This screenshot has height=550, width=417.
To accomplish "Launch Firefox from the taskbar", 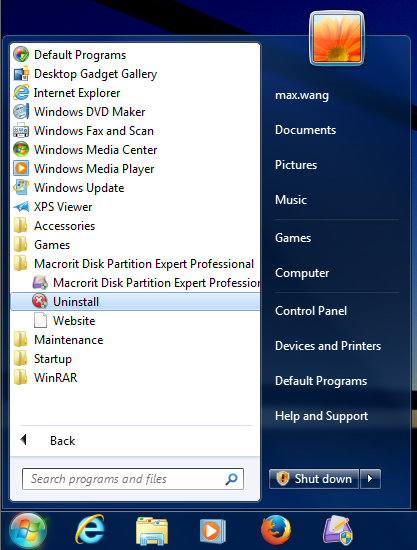I will click(x=276, y=530).
